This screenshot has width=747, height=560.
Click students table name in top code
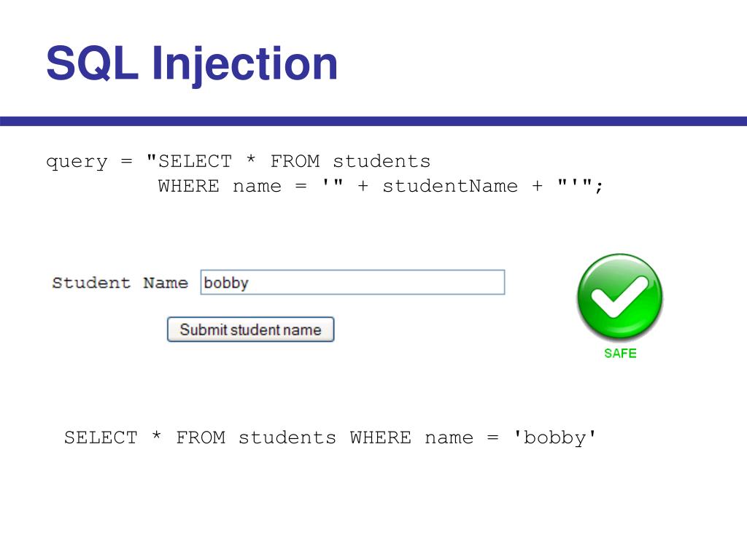(x=382, y=161)
